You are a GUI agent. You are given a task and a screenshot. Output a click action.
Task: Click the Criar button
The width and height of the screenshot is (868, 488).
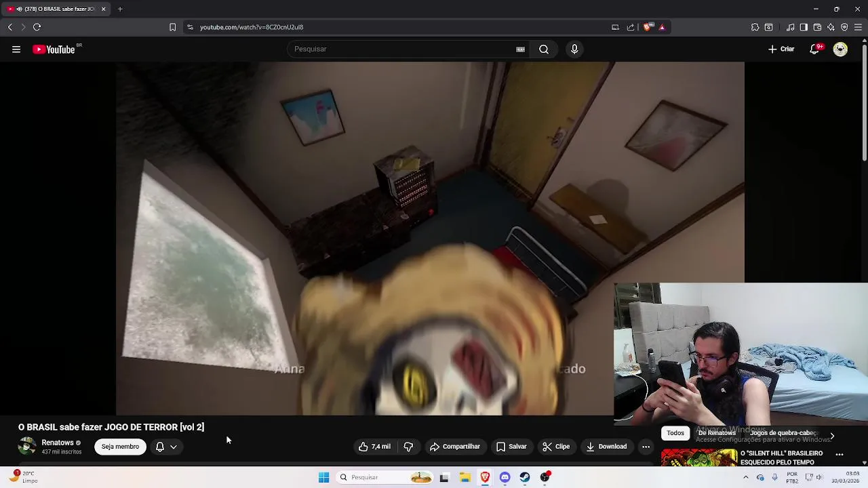[x=781, y=49]
